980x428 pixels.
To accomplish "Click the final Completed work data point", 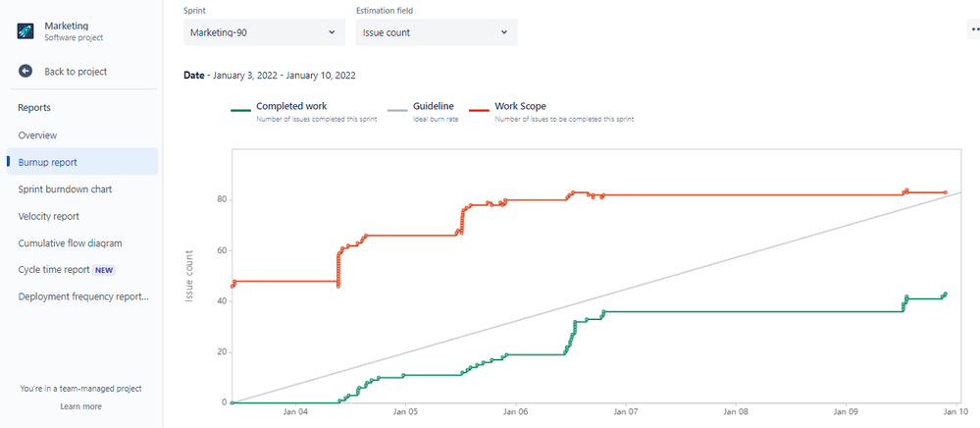I will coord(946,294).
